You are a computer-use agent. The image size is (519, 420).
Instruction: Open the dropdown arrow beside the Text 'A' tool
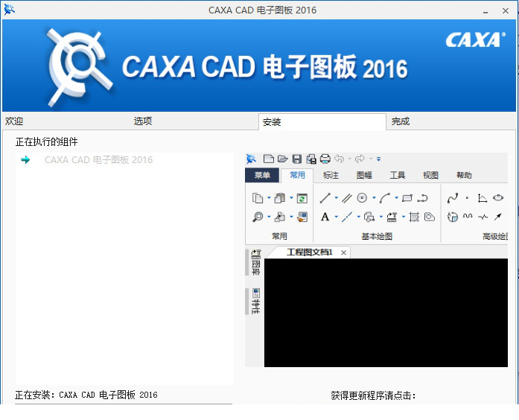(x=337, y=217)
